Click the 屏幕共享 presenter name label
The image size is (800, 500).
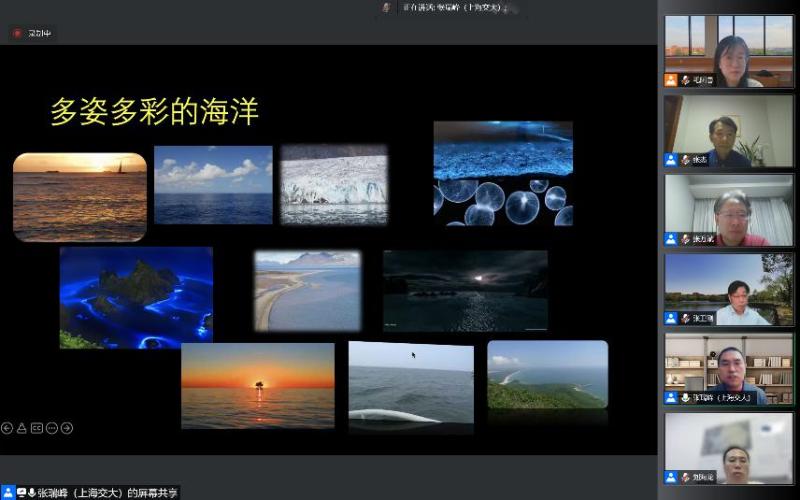pos(110,493)
